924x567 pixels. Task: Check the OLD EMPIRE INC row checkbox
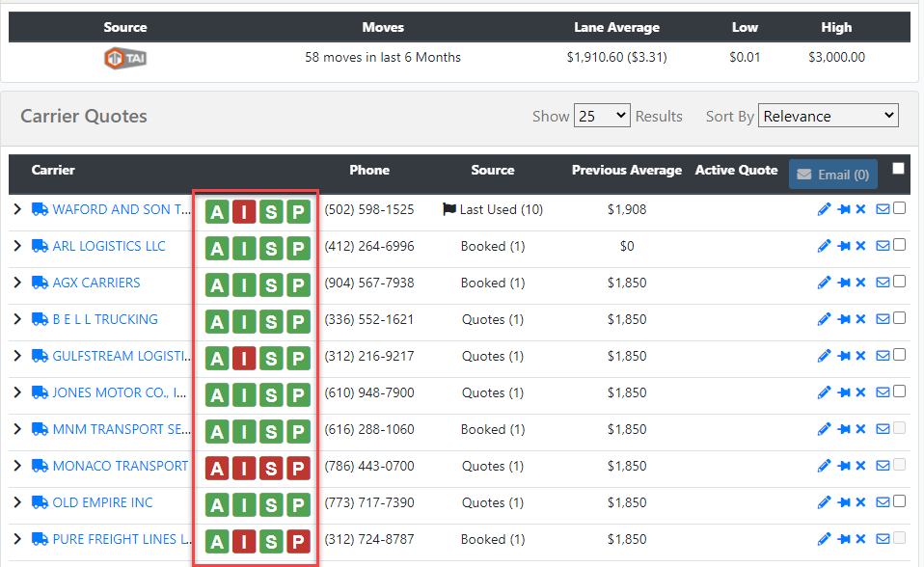click(899, 501)
